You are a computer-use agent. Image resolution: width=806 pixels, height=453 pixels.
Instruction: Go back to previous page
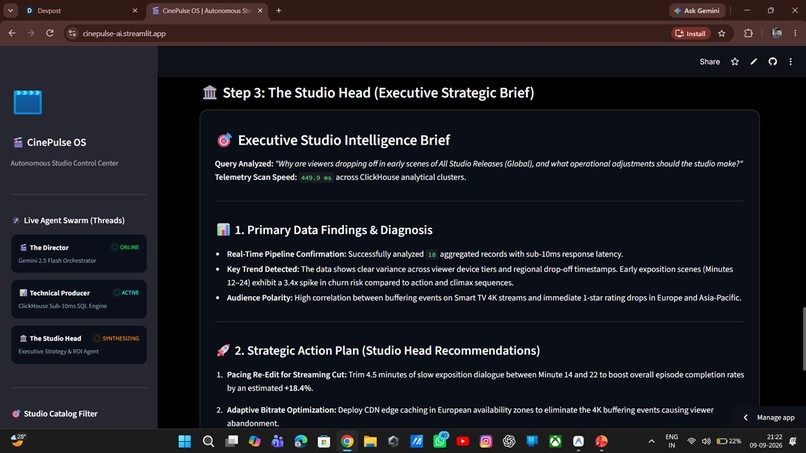coord(12,33)
